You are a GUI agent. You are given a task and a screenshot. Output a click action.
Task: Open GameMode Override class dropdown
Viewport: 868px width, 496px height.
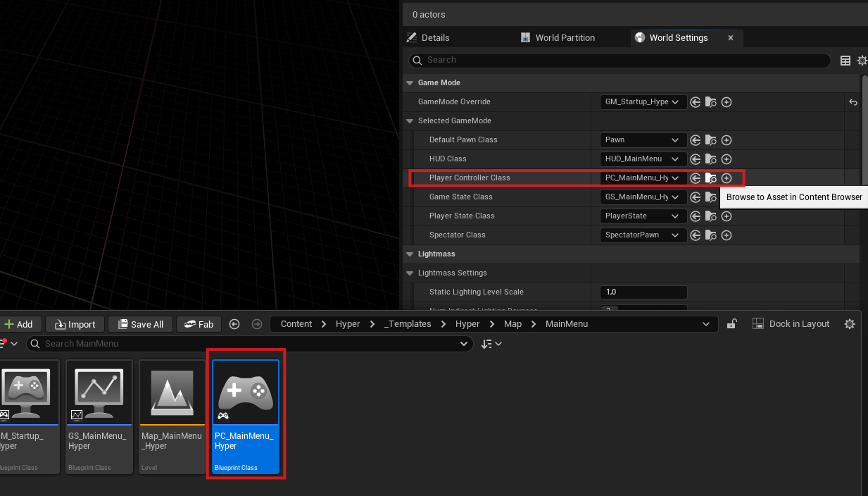pos(643,102)
